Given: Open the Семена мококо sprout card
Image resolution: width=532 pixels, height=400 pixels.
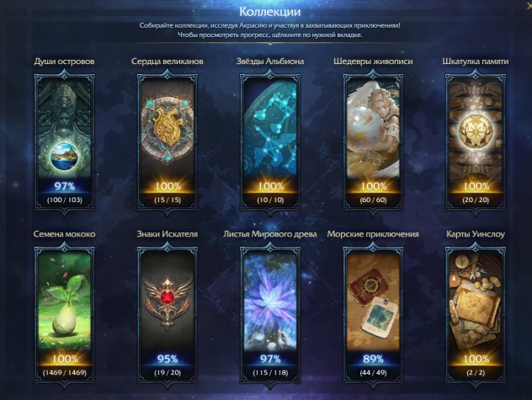Looking at the screenshot, I should [65, 315].
